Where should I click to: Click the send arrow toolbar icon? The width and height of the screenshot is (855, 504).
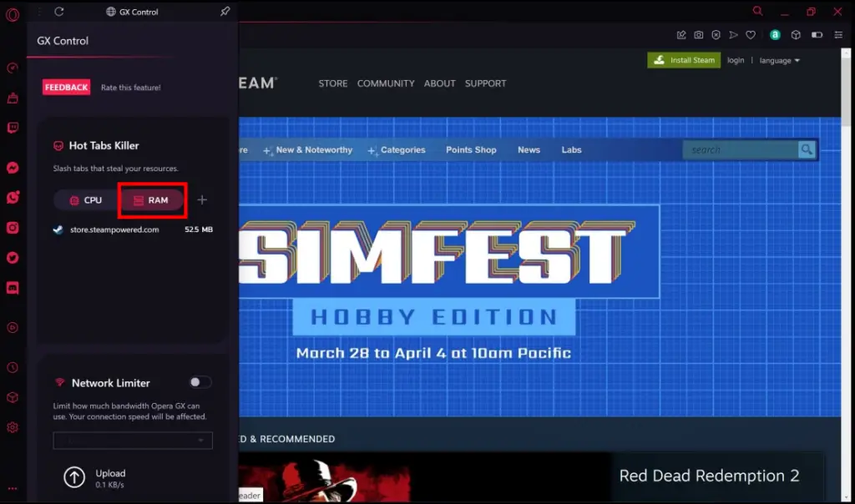[733, 35]
